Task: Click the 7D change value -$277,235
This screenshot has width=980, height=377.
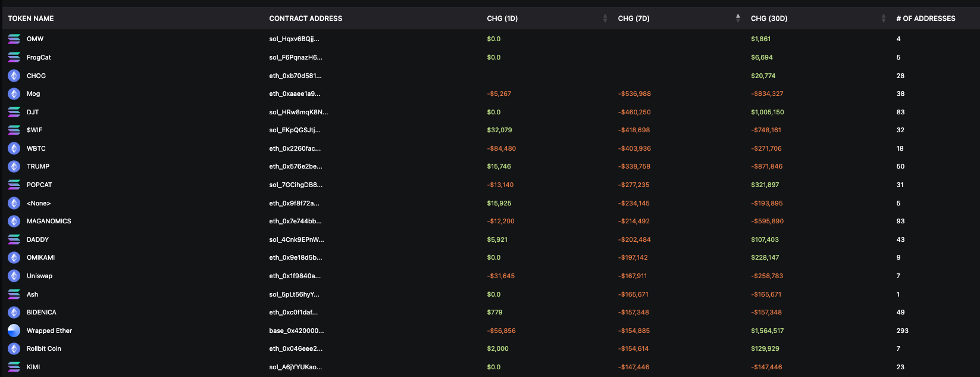Action: click(634, 185)
